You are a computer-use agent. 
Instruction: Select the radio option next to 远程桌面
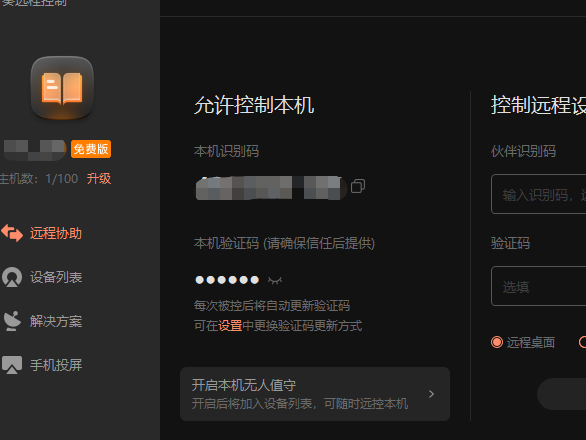click(582, 342)
